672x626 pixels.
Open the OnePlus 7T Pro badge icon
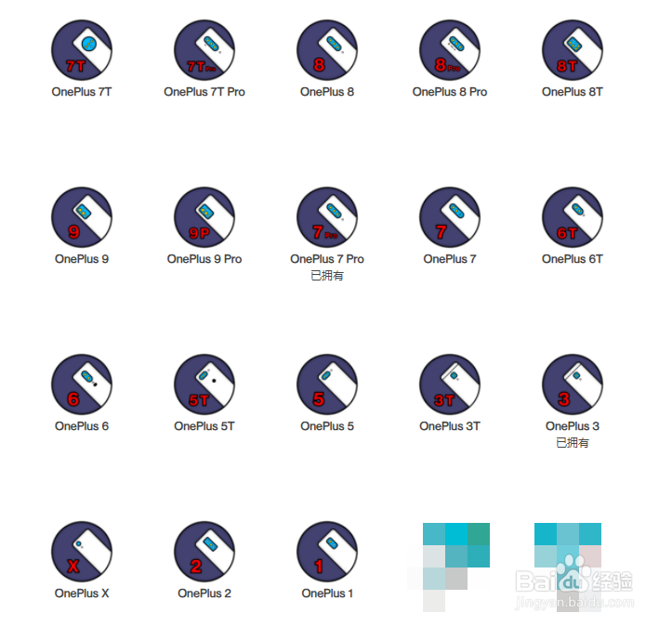[204, 50]
